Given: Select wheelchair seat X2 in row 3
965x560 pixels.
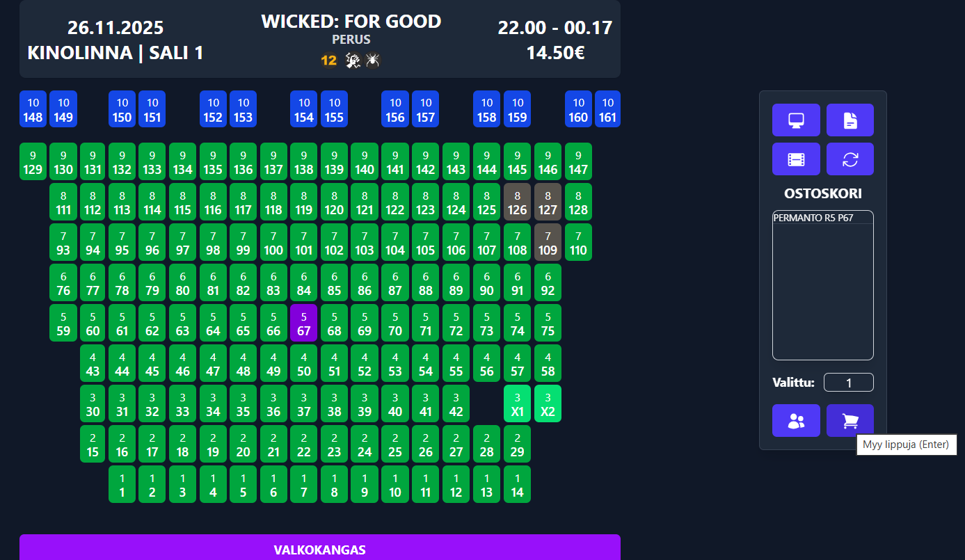Looking at the screenshot, I should coord(548,403).
